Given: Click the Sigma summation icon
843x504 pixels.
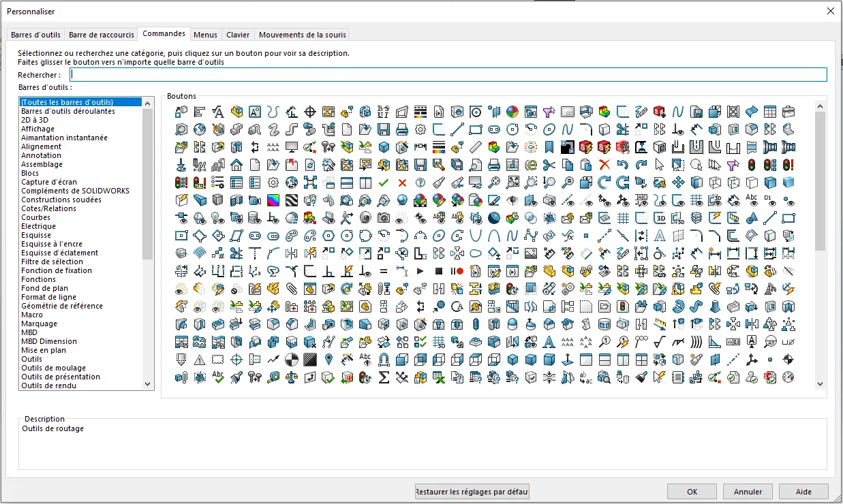Looking at the screenshot, I should coord(384,377).
